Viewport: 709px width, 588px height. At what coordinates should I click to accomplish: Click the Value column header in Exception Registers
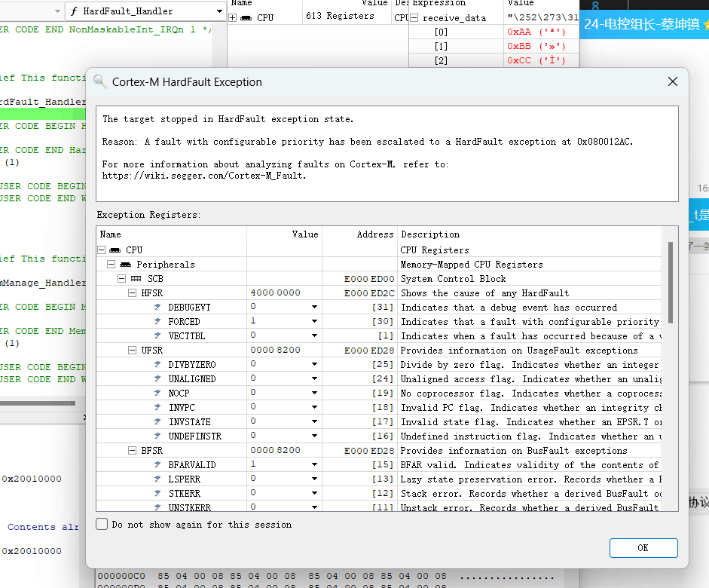[305, 234]
